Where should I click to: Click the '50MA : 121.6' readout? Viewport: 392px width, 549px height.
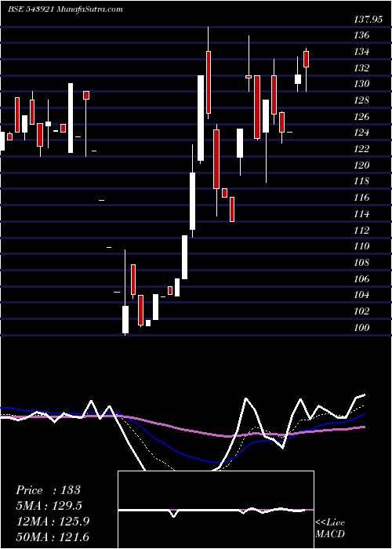[53, 536]
